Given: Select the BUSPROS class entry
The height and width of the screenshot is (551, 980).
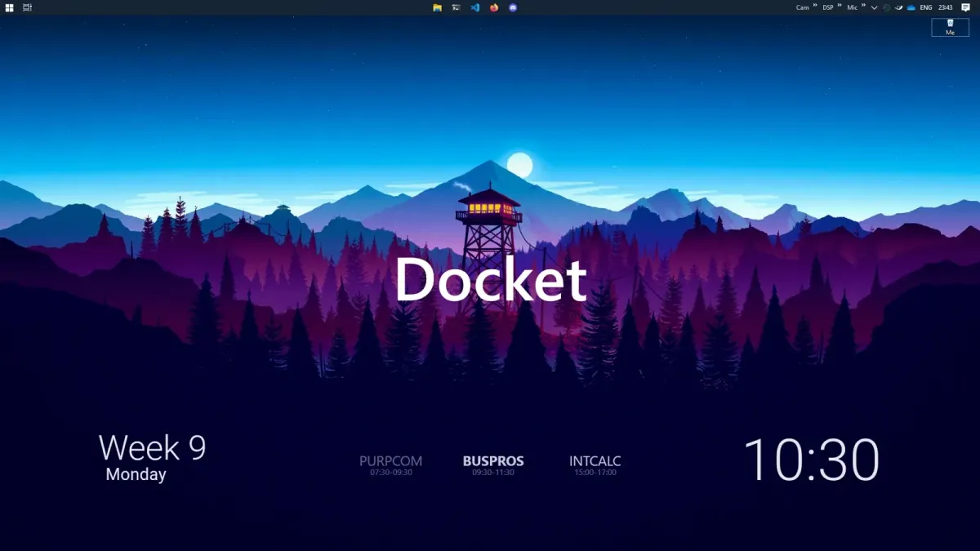Looking at the screenshot, I should click(x=493, y=461).
